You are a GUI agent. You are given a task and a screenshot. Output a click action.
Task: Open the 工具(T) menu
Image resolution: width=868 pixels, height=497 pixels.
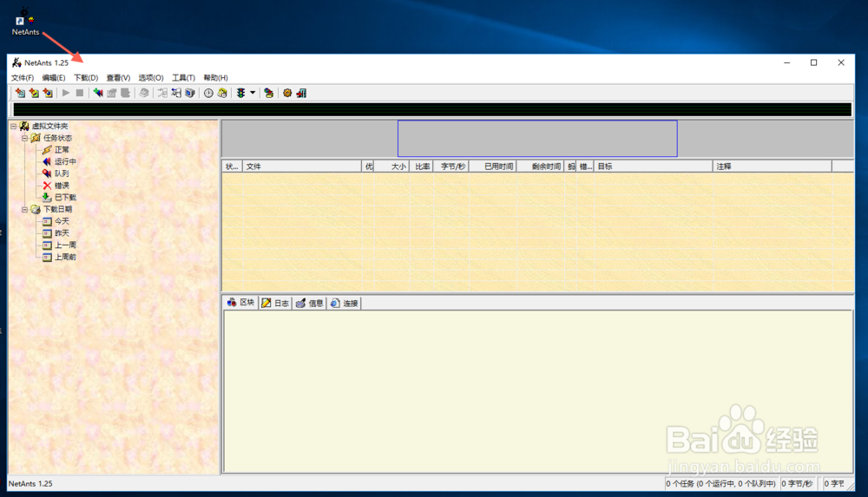click(183, 77)
